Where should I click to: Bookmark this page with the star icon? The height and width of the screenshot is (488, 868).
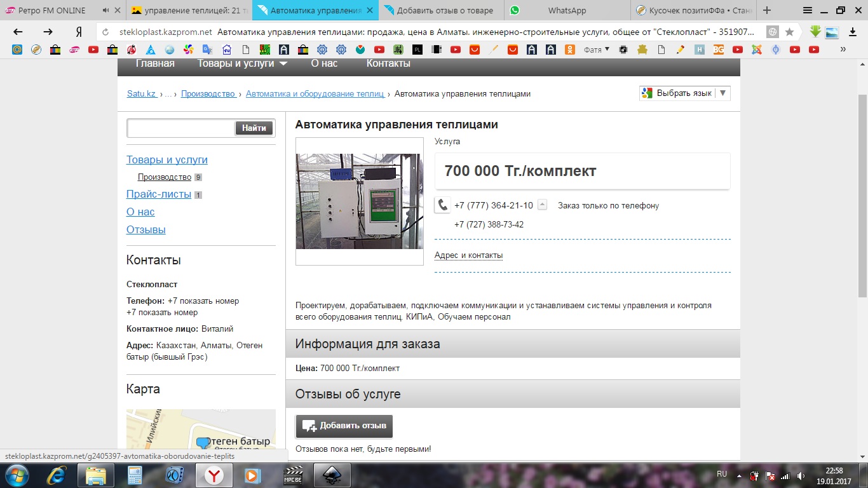pos(789,32)
